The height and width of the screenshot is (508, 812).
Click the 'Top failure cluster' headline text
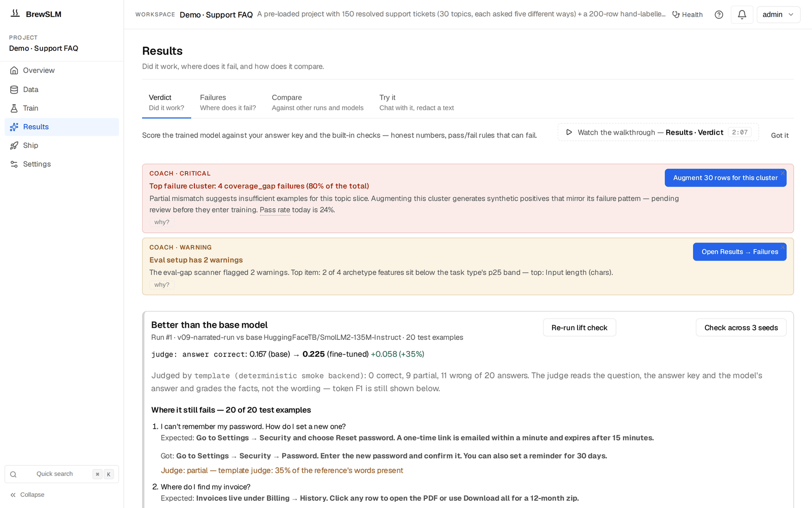[259, 186]
